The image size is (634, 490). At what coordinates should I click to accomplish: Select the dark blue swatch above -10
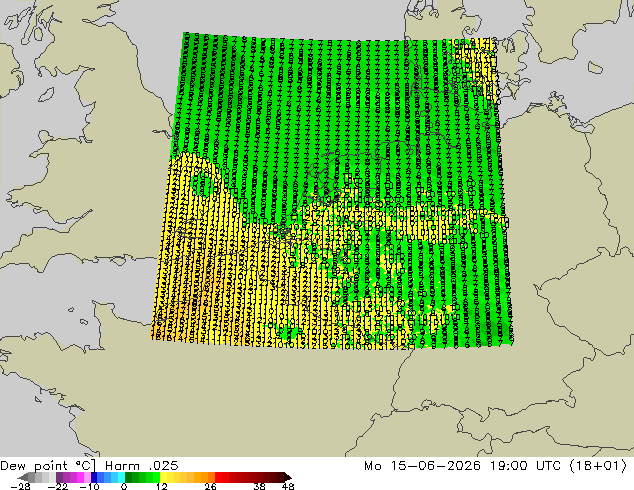pyautogui.click(x=94, y=477)
